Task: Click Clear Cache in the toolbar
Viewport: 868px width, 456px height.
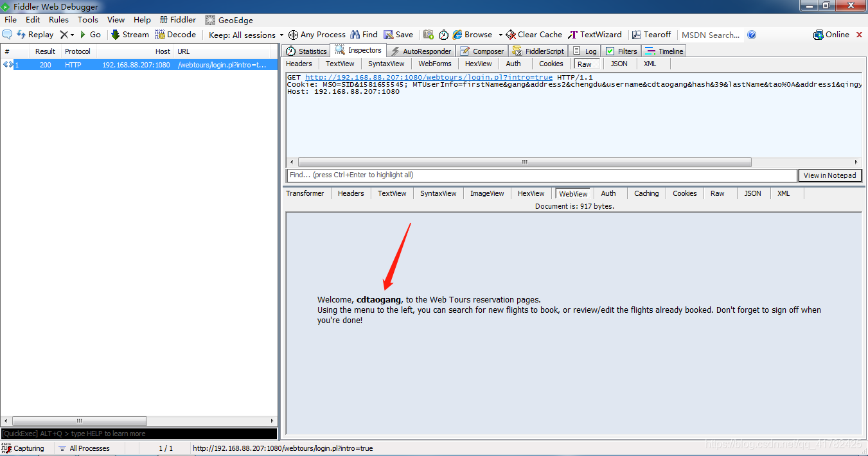Action: tap(534, 35)
